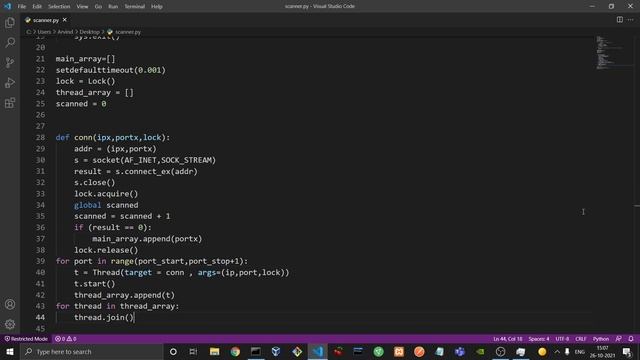
Task: Click on 'lock = Lock()' text
Action: (x=85, y=81)
